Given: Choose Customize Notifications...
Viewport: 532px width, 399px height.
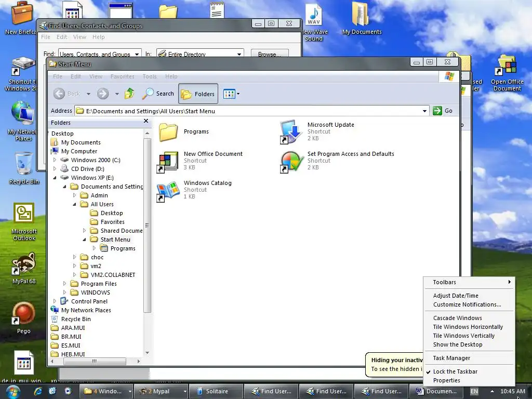Looking at the screenshot, I should pyautogui.click(x=469, y=304).
